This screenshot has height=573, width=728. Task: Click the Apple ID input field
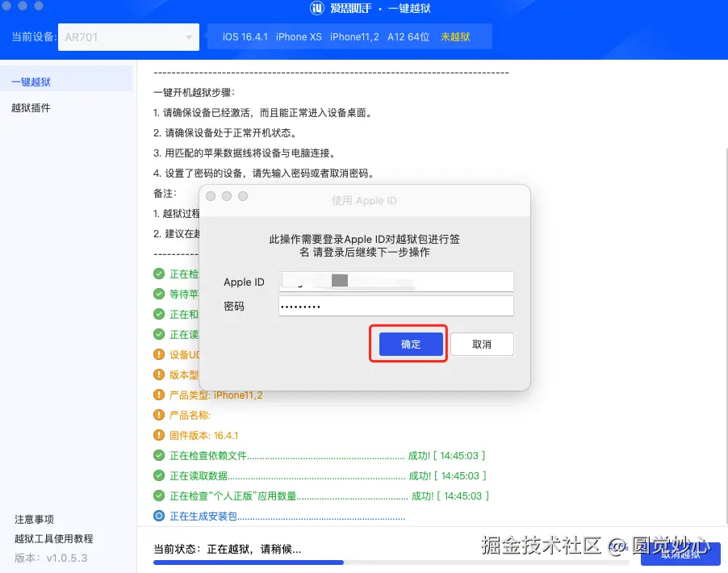[396, 282]
